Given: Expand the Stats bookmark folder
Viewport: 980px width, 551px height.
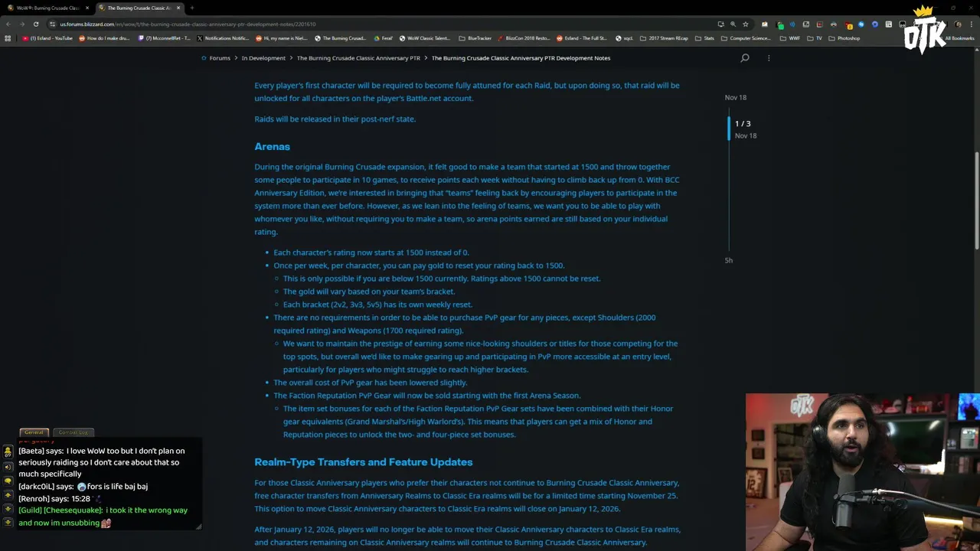Looking at the screenshot, I should (705, 38).
